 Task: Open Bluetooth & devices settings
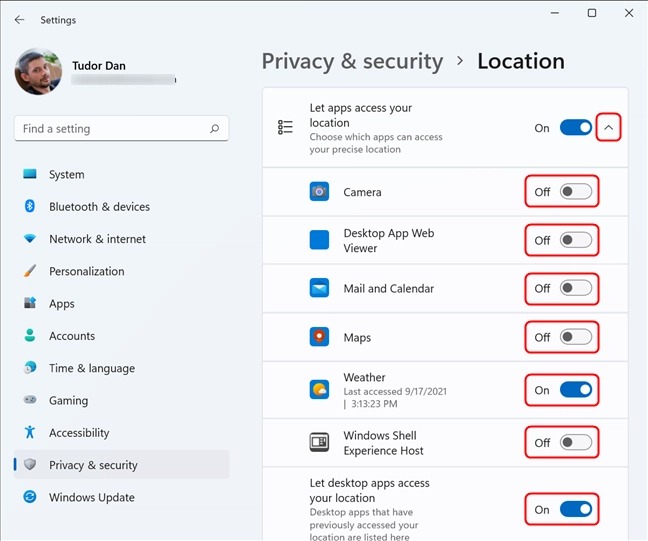122,206
